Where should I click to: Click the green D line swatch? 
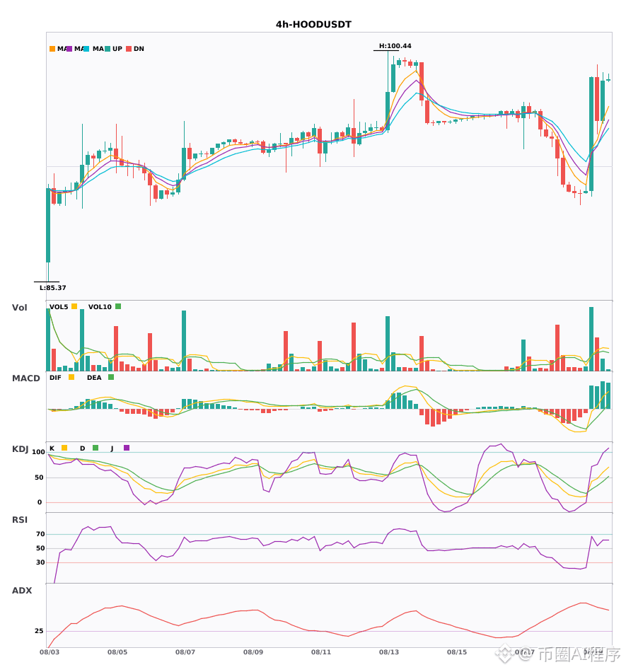pos(95,448)
